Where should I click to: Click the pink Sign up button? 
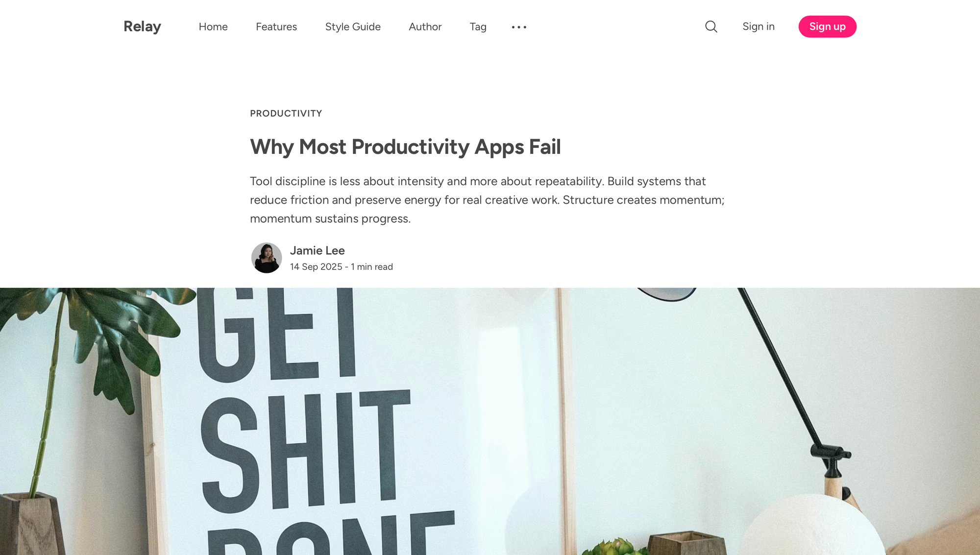click(828, 26)
